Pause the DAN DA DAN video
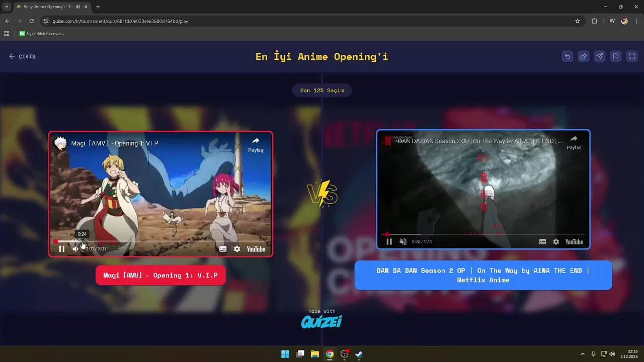Viewport: 644px width, 362px height. (x=389, y=241)
